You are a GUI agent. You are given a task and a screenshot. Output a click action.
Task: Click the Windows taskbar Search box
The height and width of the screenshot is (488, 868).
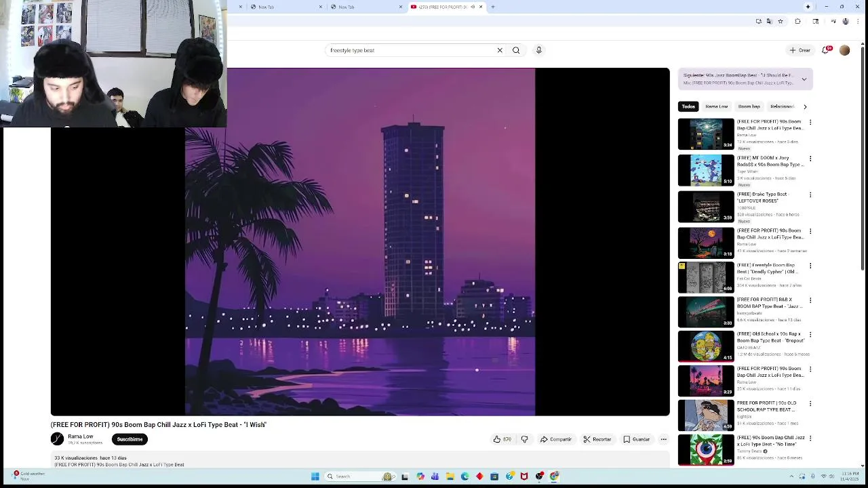click(360, 476)
